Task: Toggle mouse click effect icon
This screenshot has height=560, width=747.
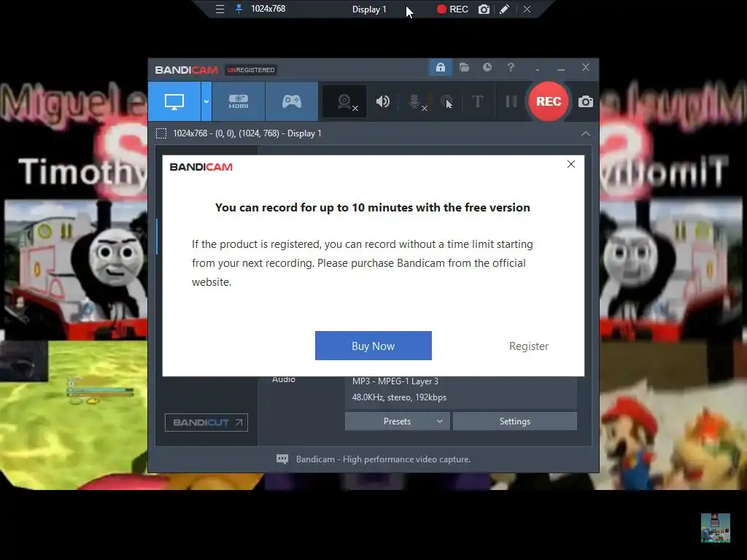Action: 447,102
